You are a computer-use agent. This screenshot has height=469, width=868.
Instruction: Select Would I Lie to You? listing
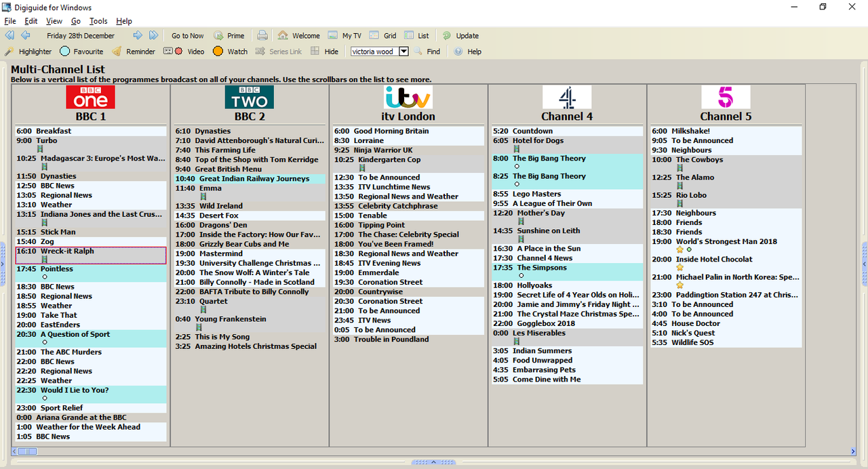coord(91,394)
